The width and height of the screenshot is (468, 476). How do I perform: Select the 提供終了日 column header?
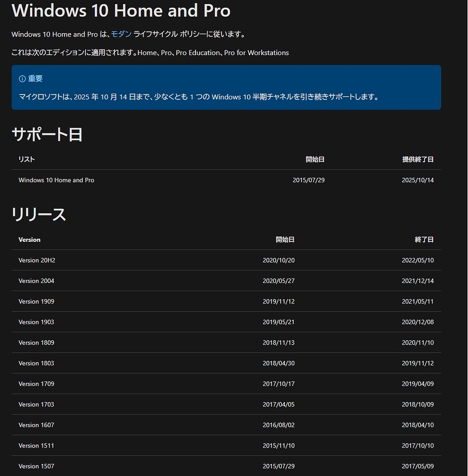click(x=418, y=159)
